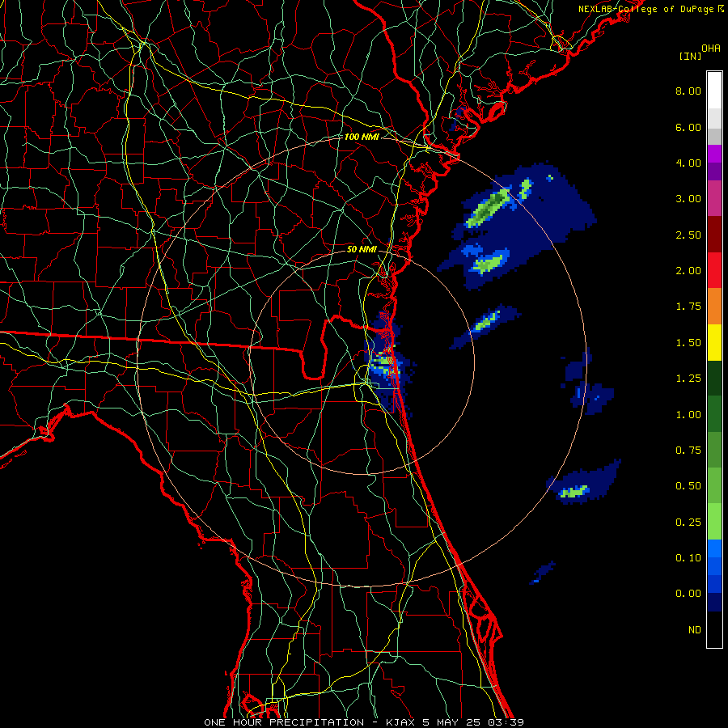This screenshot has width=728, height=728.
Task: Click the 1.75 legend value
Action: (688, 307)
